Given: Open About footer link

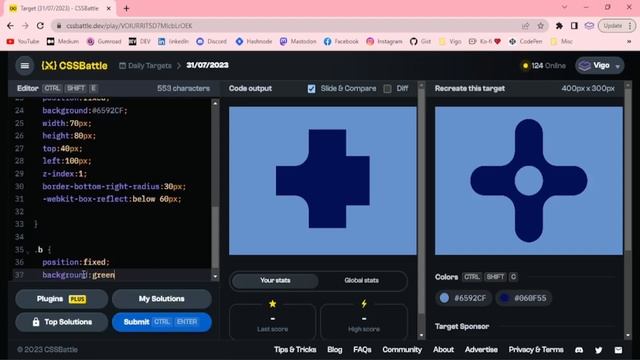Looking at the screenshot, I should tap(443, 350).
